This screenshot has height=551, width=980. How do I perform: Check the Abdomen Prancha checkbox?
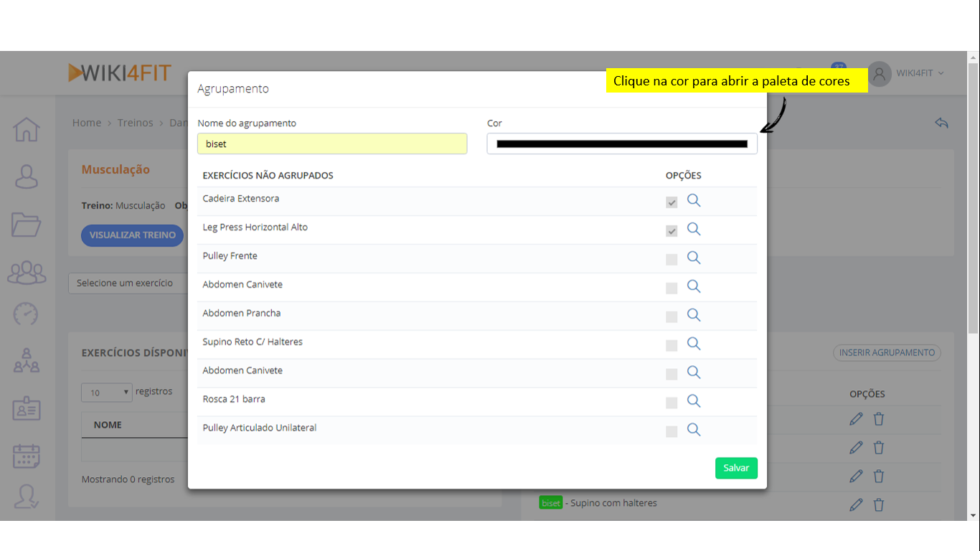[672, 316]
